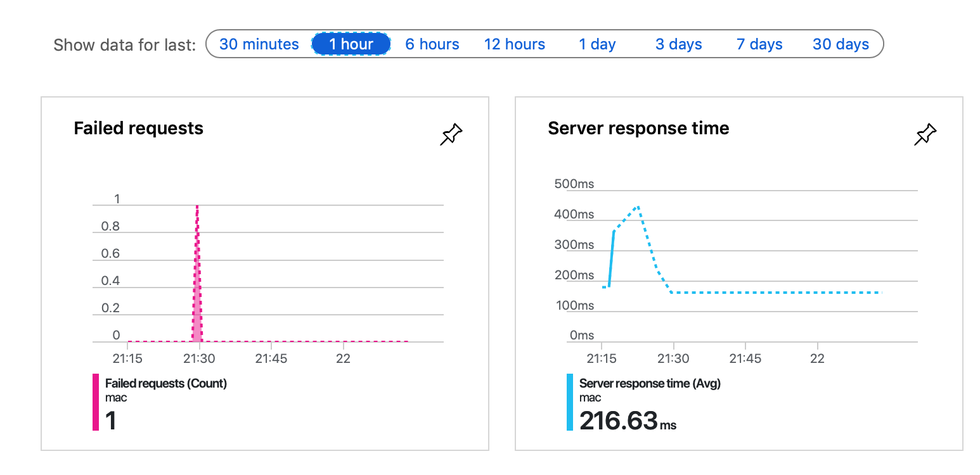Viewport: 980px width, 475px height.
Task: Click the Server response time (Avg) legend label
Action: 649,383
